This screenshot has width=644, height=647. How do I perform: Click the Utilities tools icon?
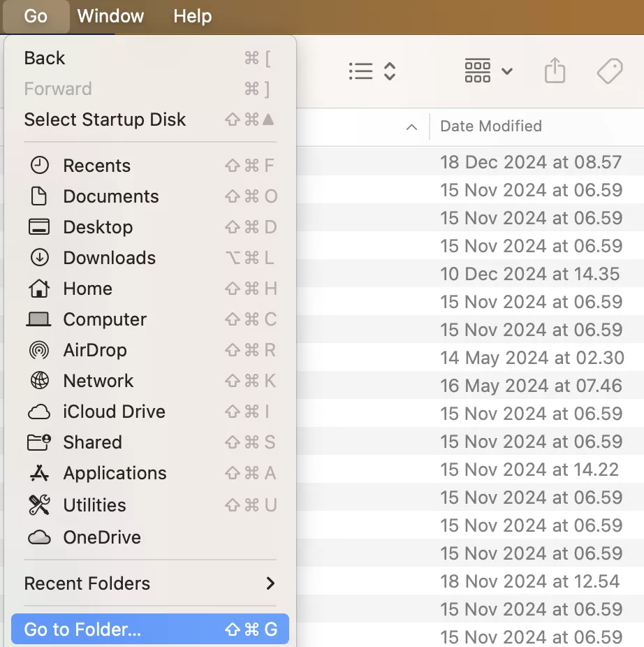(39, 505)
